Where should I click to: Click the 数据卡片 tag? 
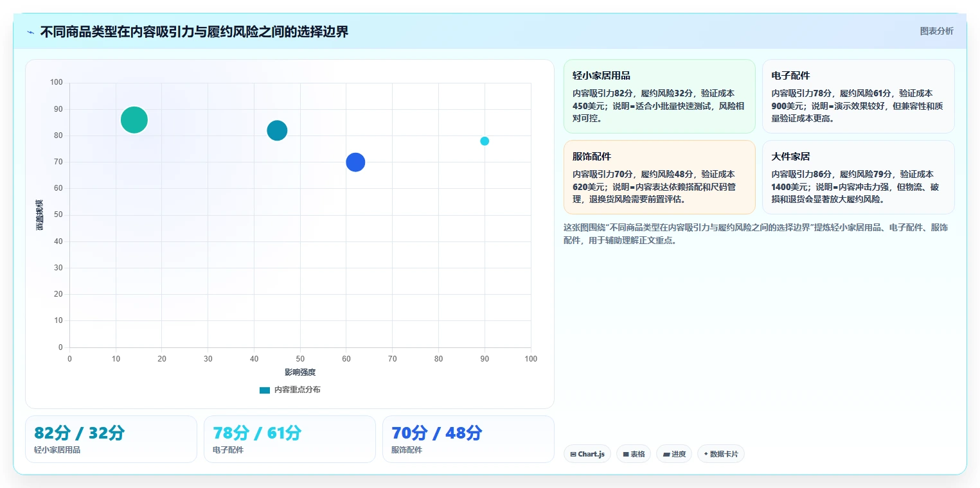click(720, 454)
